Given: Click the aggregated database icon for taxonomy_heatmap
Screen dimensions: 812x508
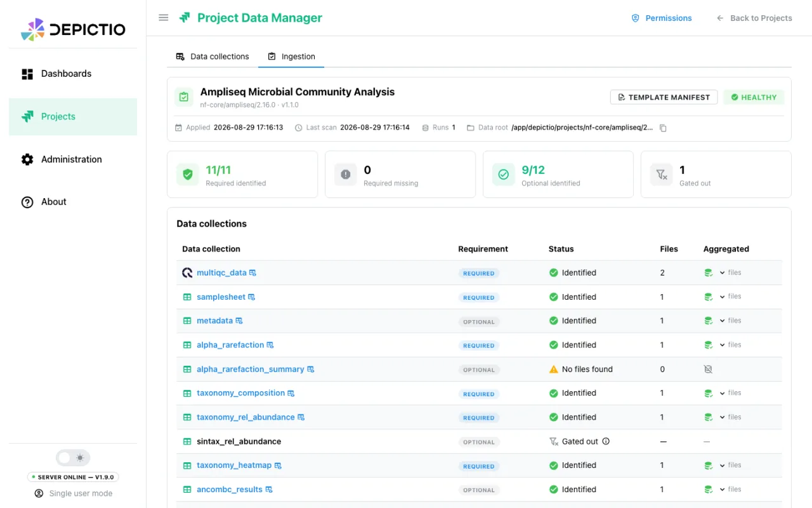Looking at the screenshot, I should (709, 465).
